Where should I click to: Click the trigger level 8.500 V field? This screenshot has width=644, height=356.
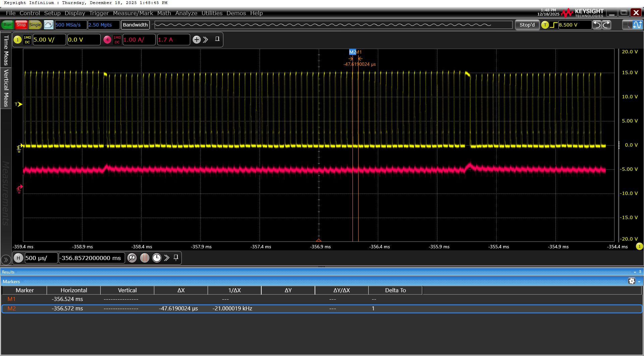point(575,25)
